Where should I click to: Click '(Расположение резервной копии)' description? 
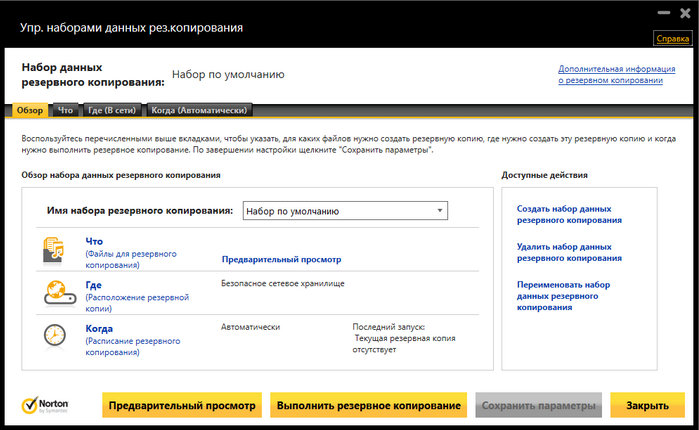(137, 303)
